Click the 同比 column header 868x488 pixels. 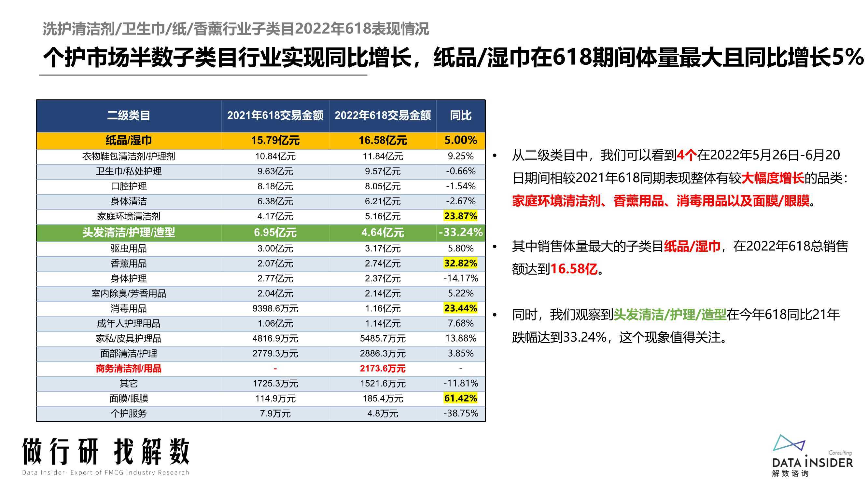(461, 115)
